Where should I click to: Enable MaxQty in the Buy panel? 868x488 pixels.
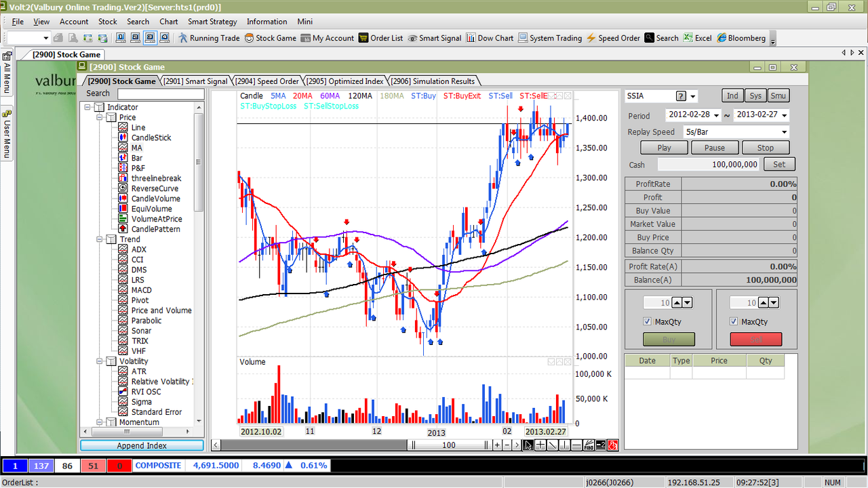647,321
